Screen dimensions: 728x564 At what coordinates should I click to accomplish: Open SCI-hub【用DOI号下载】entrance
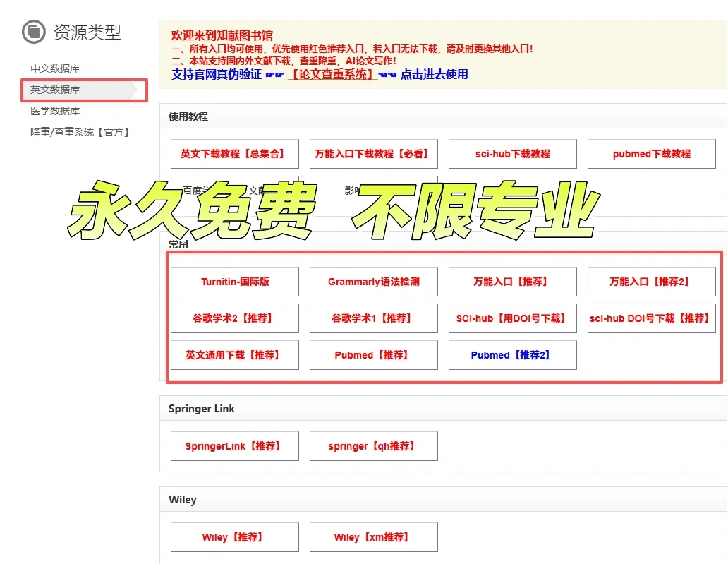(x=512, y=318)
